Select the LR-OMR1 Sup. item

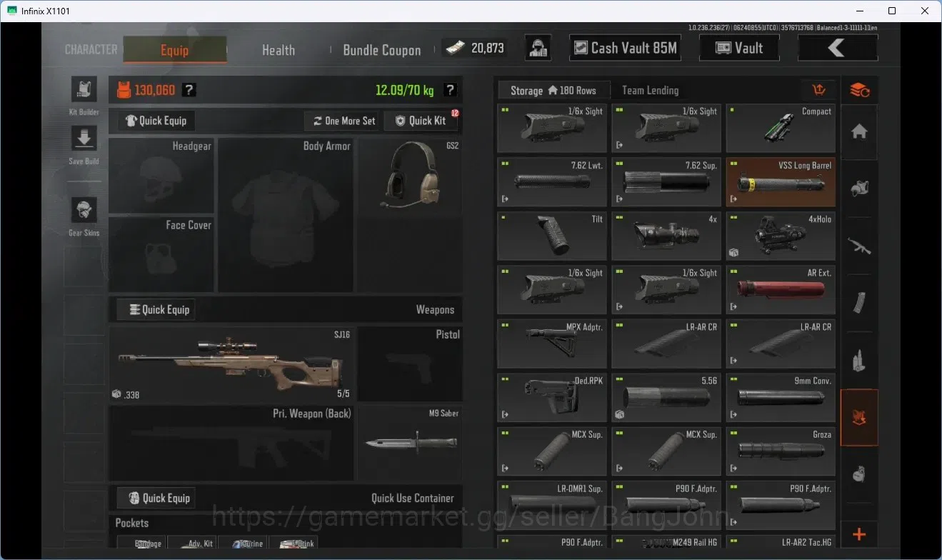552,505
